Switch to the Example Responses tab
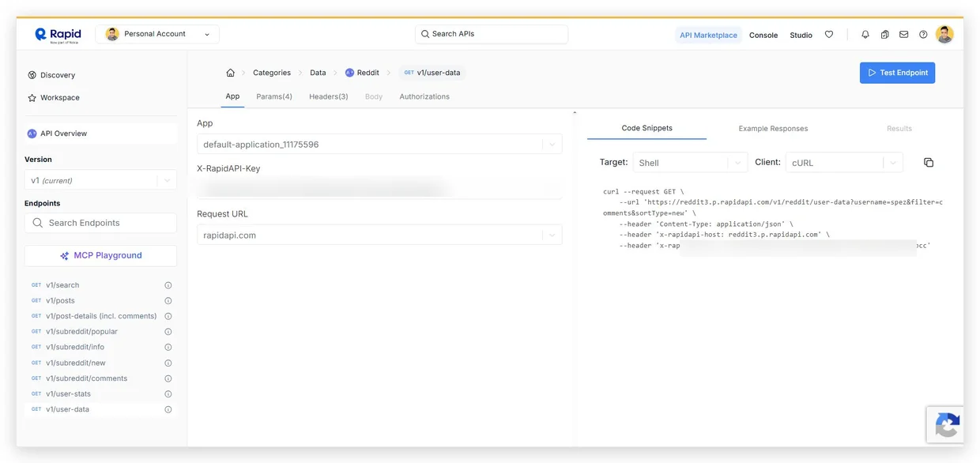The width and height of the screenshot is (980, 463). [x=773, y=129]
